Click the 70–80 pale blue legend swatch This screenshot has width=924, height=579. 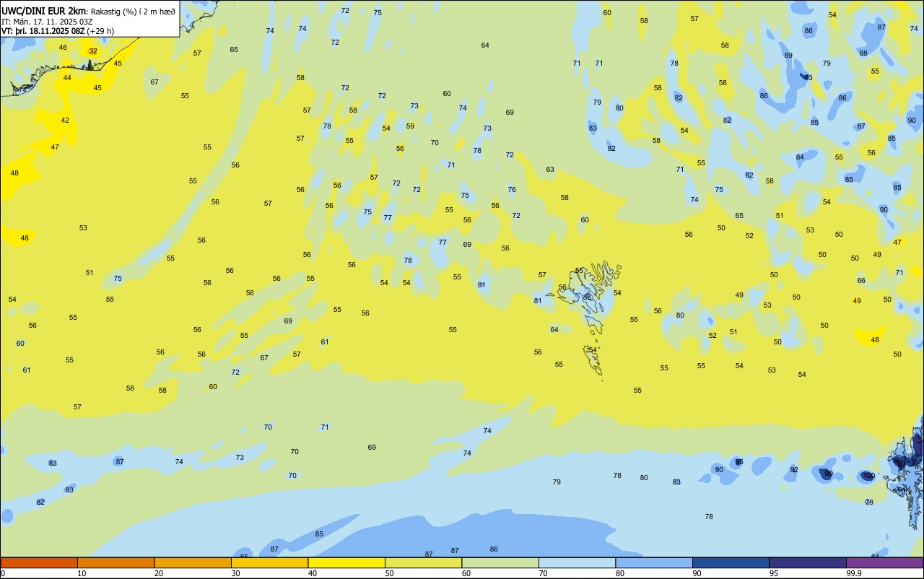tap(577, 562)
